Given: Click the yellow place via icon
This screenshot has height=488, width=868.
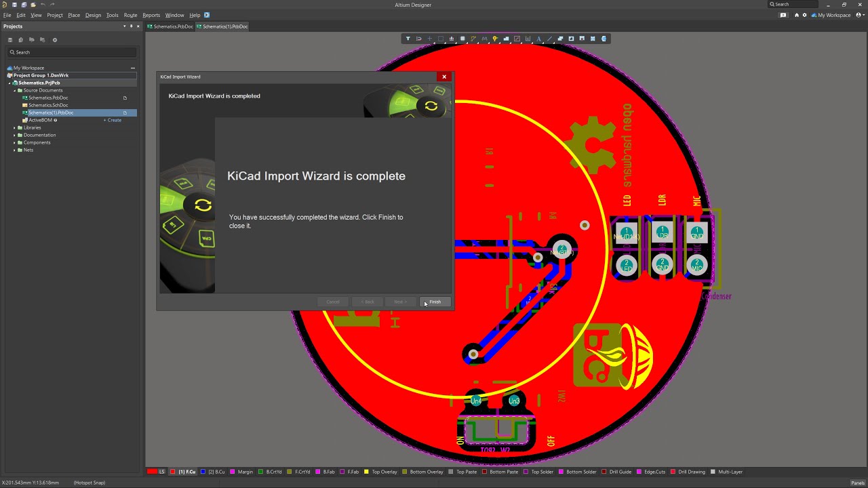Looking at the screenshot, I should [x=495, y=39].
